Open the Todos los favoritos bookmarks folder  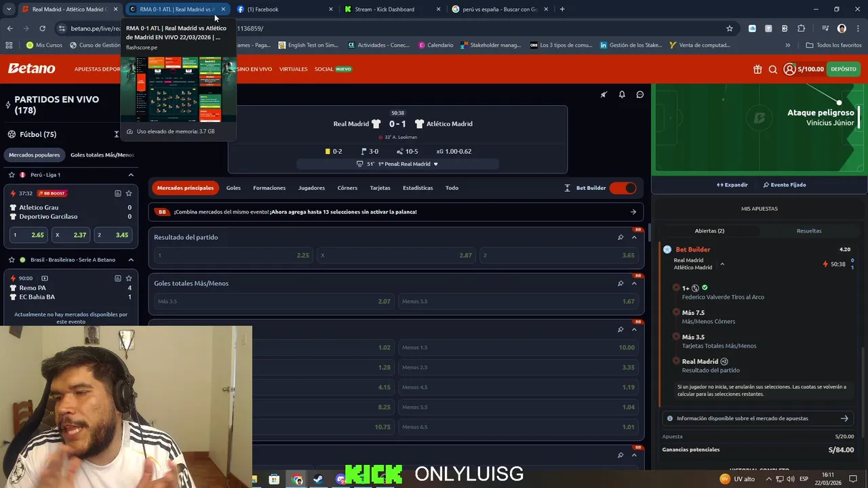[x=833, y=45]
